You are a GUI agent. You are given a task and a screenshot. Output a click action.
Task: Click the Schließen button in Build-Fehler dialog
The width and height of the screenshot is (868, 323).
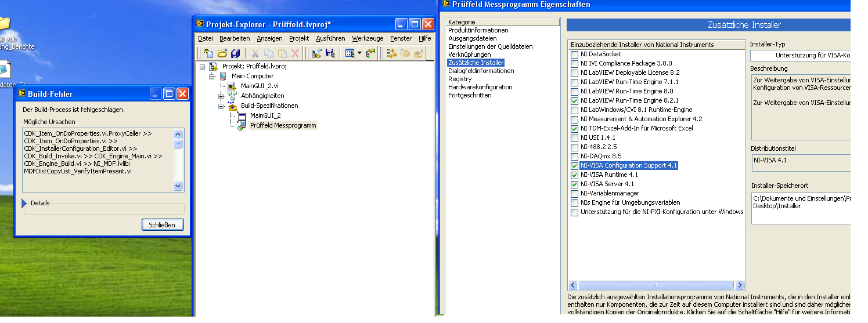click(163, 225)
